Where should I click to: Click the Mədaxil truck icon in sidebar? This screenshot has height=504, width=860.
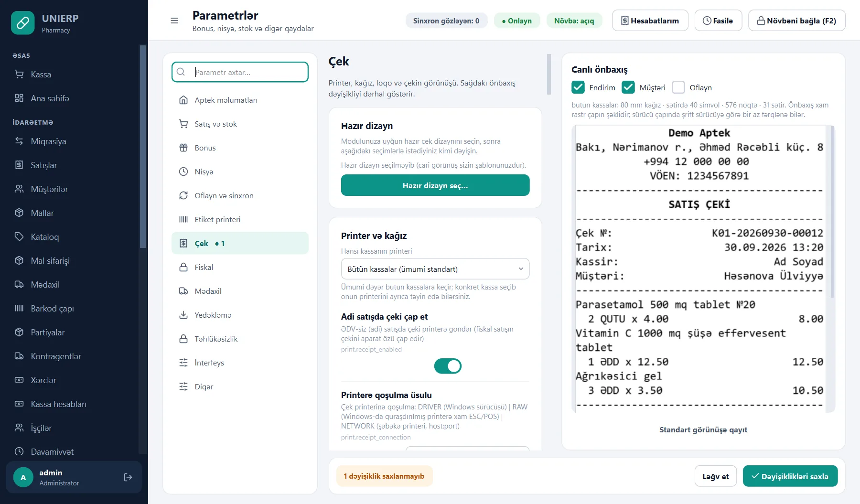click(x=19, y=285)
